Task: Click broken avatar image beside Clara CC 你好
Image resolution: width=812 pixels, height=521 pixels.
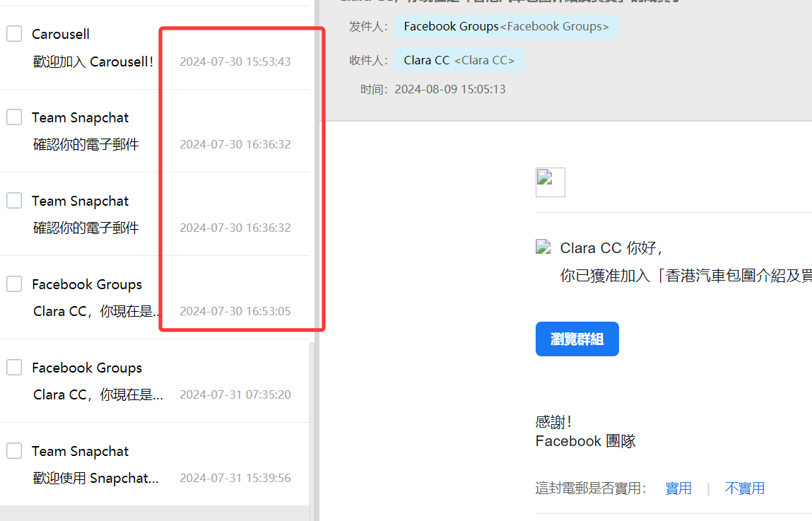Action: 543,247
